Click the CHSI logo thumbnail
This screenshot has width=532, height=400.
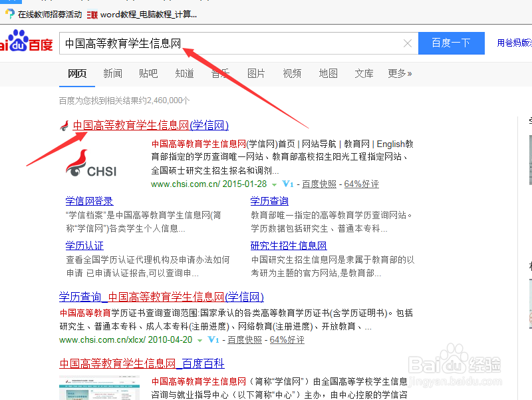click(91, 164)
